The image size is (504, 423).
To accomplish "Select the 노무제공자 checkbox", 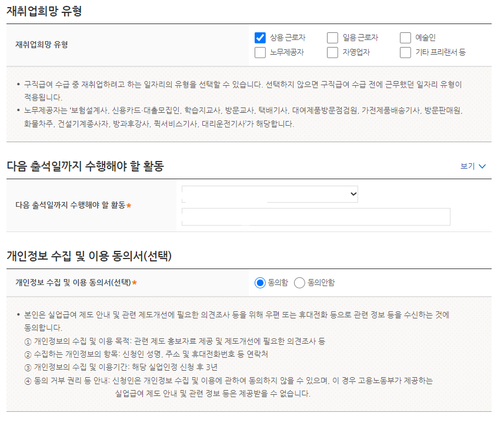I will pos(261,52).
